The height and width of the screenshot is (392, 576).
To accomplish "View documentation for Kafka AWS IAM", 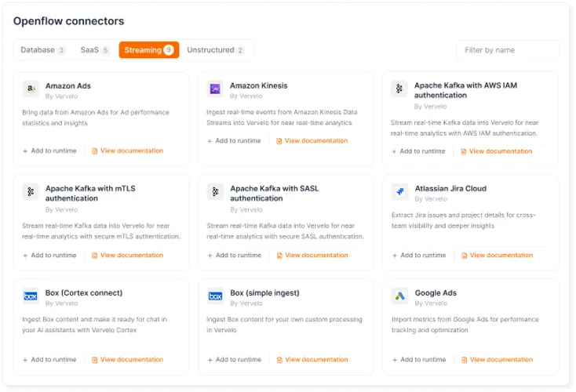I will (x=496, y=151).
